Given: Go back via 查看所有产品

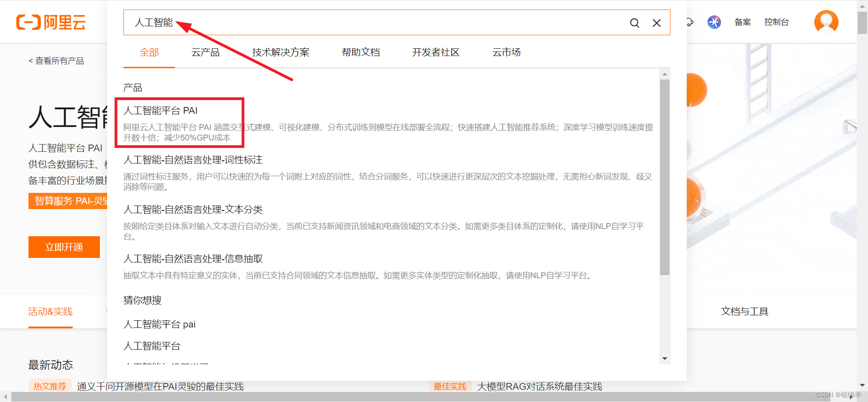Looking at the screenshot, I should click(x=56, y=61).
